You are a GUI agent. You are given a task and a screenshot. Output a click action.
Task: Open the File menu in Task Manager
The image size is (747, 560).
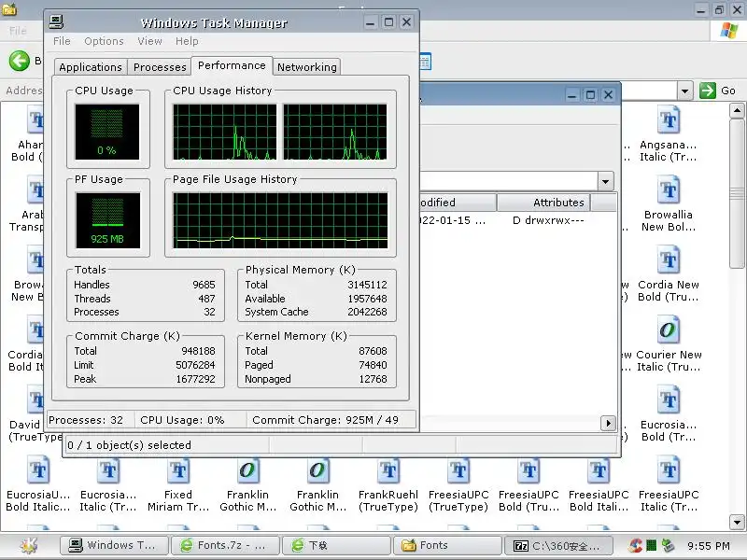pos(62,41)
